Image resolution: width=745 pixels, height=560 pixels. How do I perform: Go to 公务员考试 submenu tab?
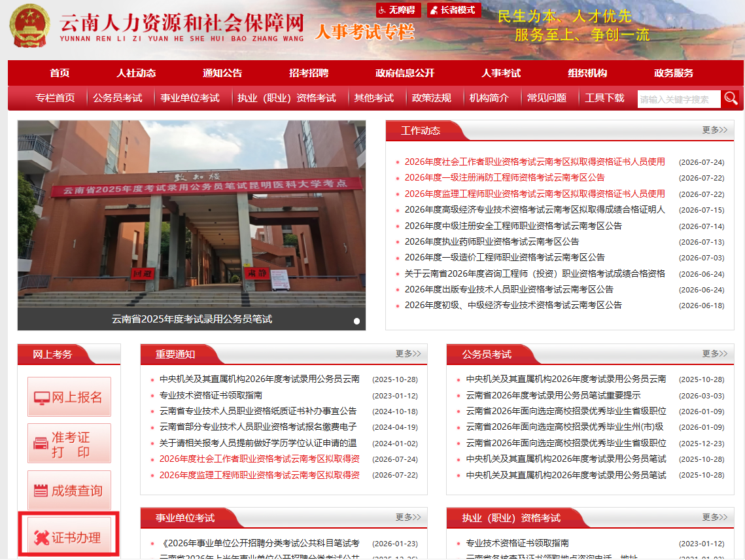click(118, 98)
